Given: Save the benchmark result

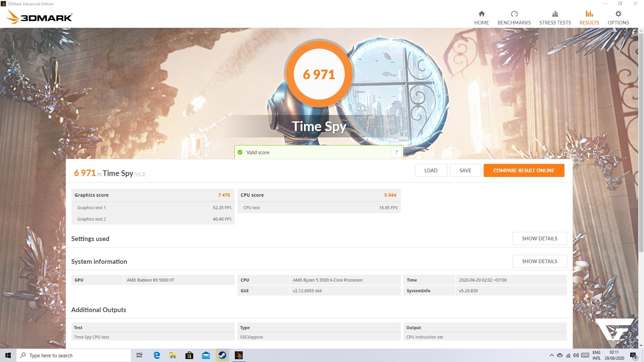Looking at the screenshot, I should coord(465,170).
